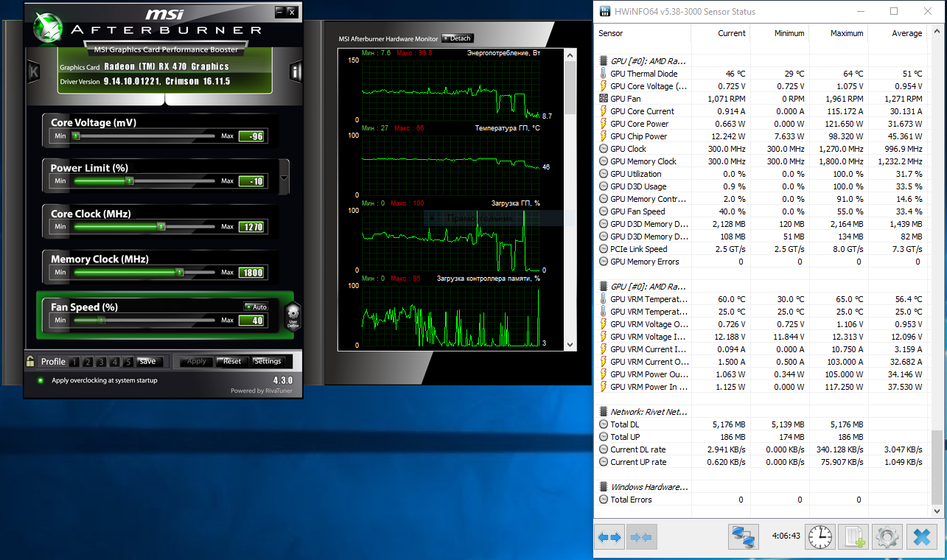Click the Minimum column header
The image size is (947, 560).
tap(780, 33)
